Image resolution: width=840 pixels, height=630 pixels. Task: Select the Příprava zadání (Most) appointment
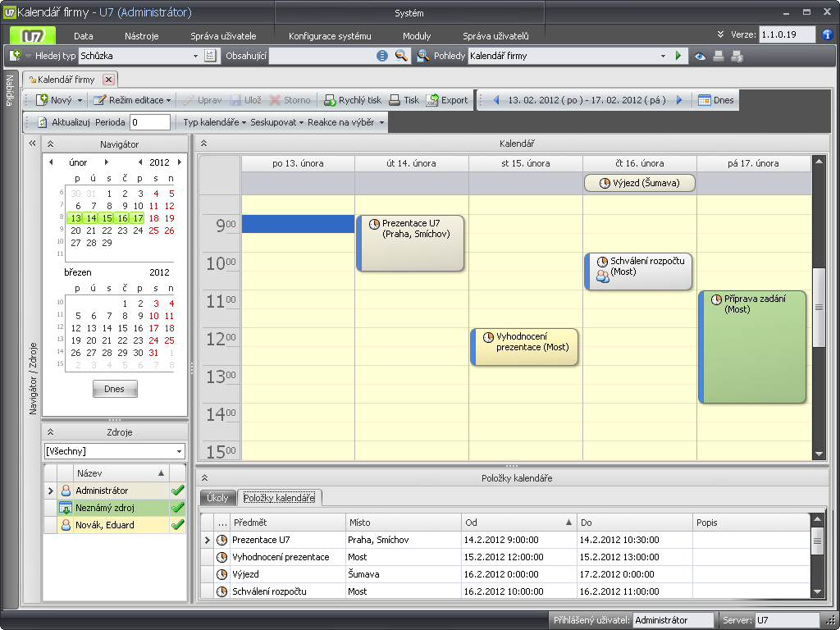coord(752,347)
